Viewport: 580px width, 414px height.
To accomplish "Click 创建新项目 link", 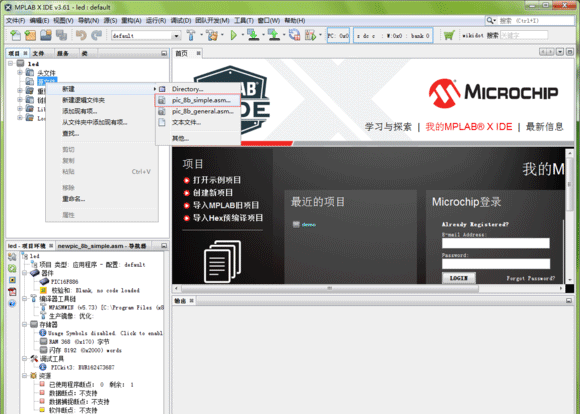I will coord(213,193).
